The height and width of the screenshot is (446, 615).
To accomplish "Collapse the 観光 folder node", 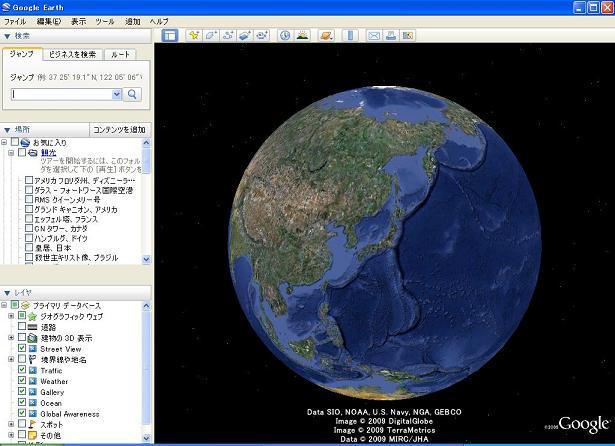I will (11, 153).
